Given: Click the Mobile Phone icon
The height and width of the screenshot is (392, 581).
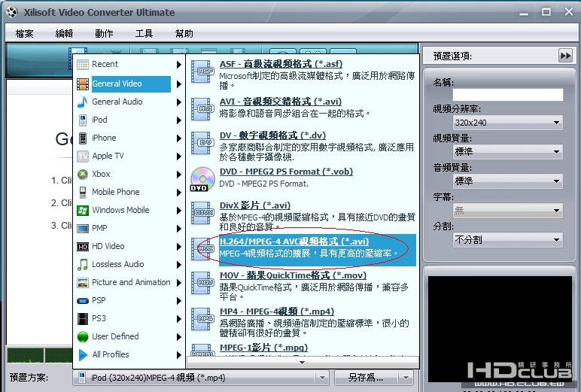Looking at the screenshot, I should [83, 192].
